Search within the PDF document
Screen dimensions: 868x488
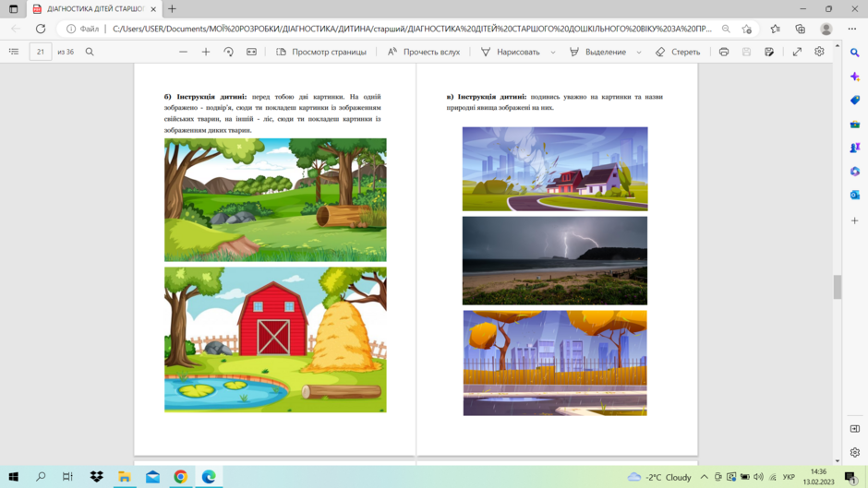(x=90, y=52)
